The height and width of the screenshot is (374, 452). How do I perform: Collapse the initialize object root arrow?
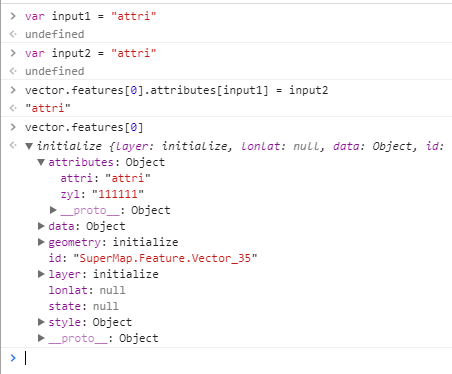click(29, 146)
